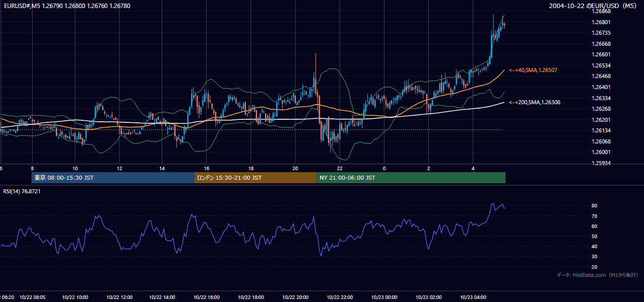The image size is (644, 302).
Task: Click price axis value 1.26068
Action: tap(600, 141)
